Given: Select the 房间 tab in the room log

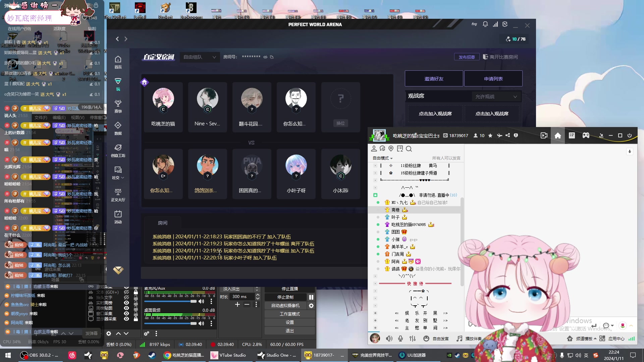Looking at the screenshot, I should (163, 223).
